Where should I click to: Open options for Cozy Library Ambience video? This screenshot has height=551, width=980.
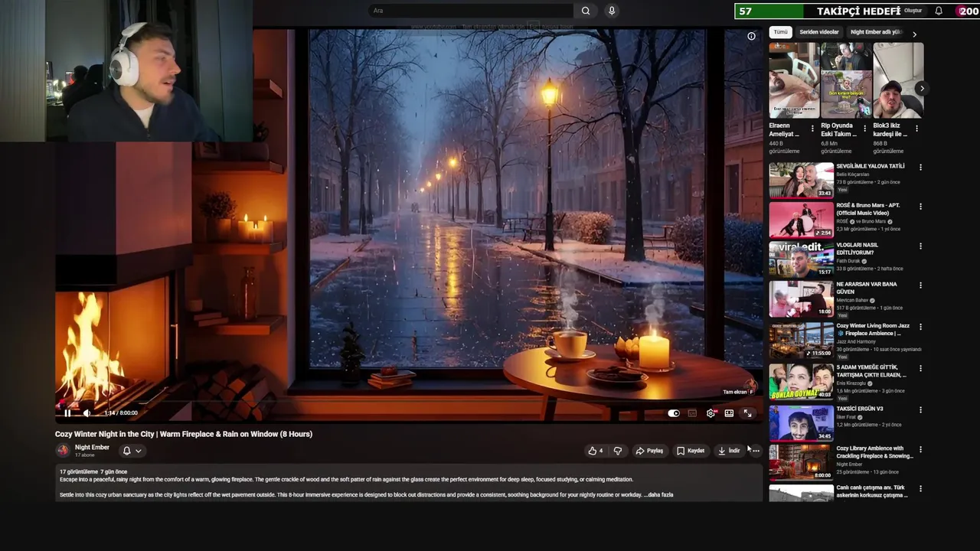(920, 449)
